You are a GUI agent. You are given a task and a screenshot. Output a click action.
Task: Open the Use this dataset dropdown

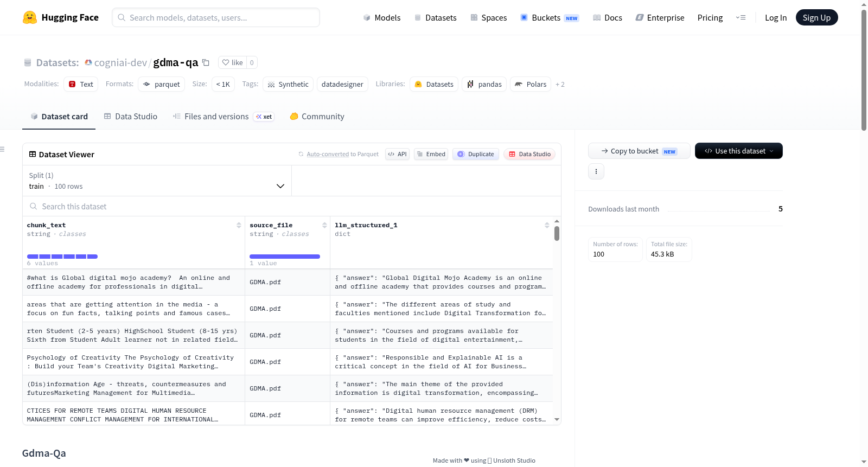pyautogui.click(x=739, y=151)
